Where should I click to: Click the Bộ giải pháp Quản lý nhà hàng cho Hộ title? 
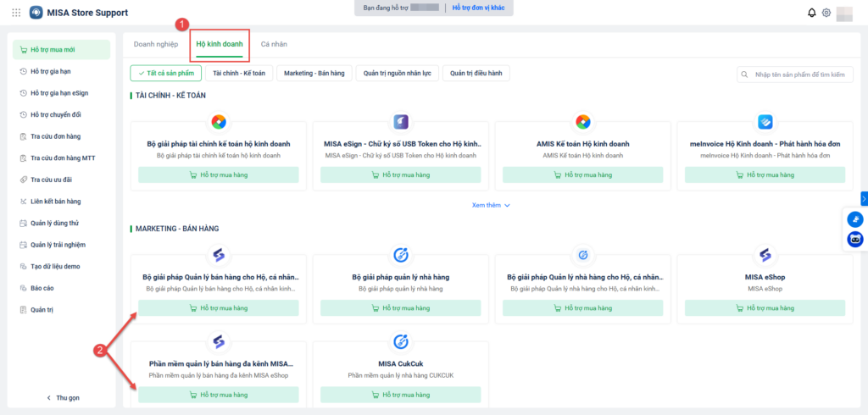coord(585,277)
